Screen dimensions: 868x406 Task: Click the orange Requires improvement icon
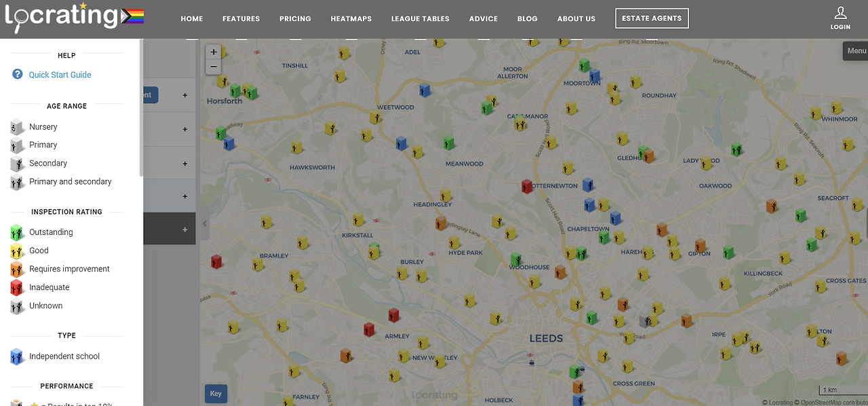[17, 269]
